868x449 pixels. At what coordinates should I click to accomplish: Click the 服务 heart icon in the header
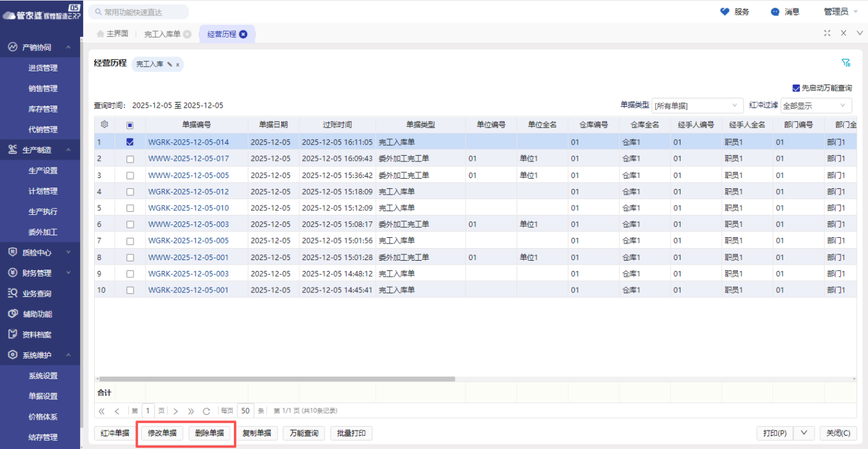coord(725,11)
